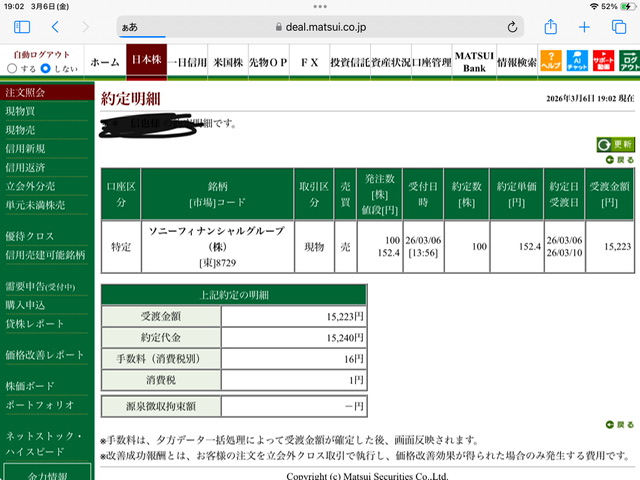Image resolution: width=640 pixels, height=480 pixels.
Task: Select 自動ログアウト しない radio button
Action: click(x=46, y=69)
